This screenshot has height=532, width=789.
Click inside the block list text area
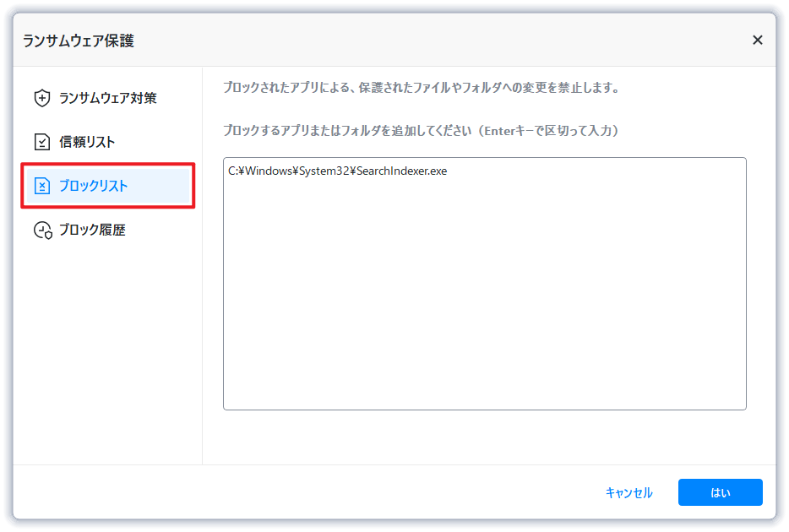point(485,284)
